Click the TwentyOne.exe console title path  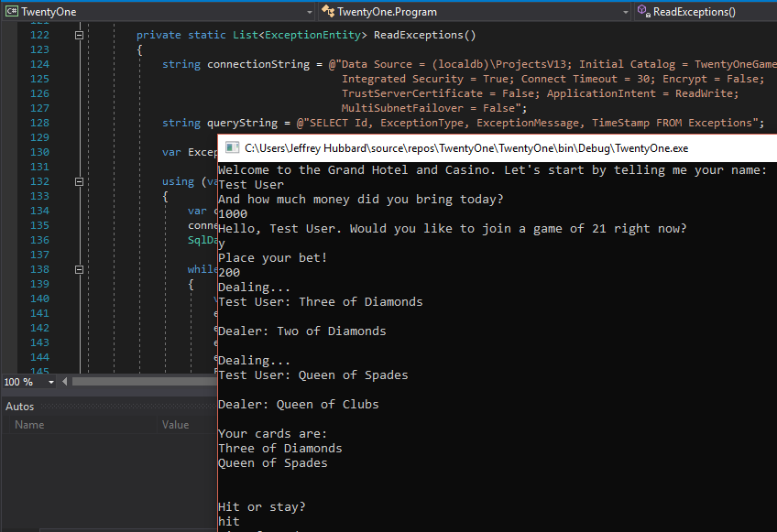[466, 148]
